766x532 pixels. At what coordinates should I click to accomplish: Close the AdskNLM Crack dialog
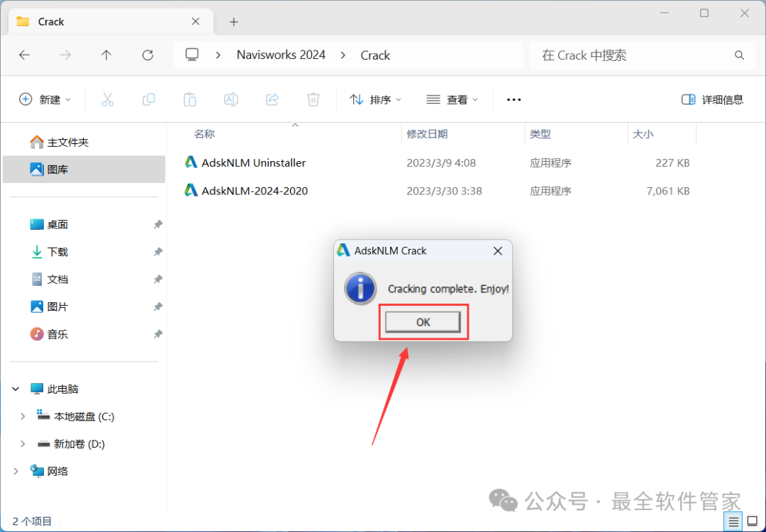pyautogui.click(x=497, y=251)
